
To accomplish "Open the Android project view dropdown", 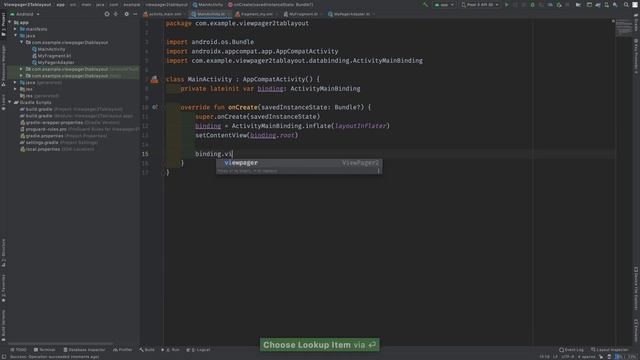I will (x=25, y=14).
